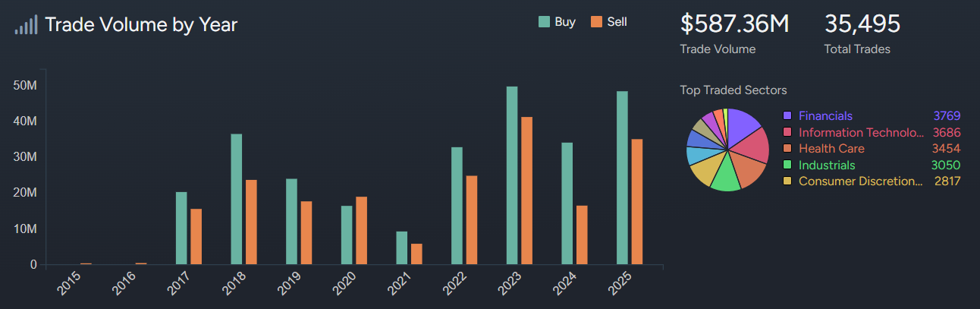Click the Consumer Discretionary legend entry
Viewport: 980px width, 309px height.
click(x=861, y=181)
